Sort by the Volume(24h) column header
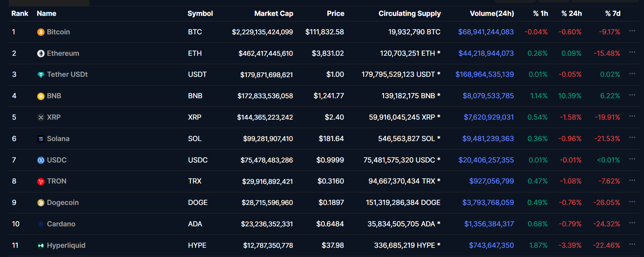This screenshot has width=644, height=257. pos(492,14)
